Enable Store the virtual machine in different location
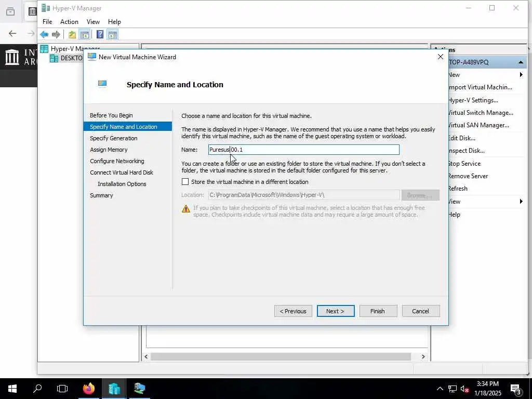The width and height of the screenshot is (532, 399). click(x=185, y=182)
